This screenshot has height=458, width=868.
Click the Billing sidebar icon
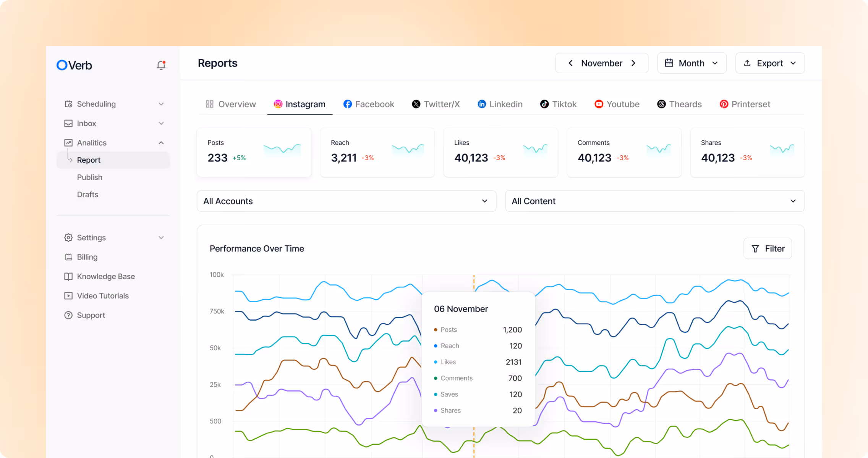(68, 257)
